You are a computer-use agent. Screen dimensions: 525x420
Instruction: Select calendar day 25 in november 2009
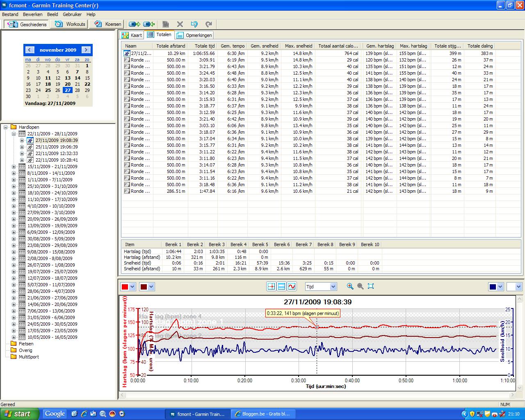48,90
